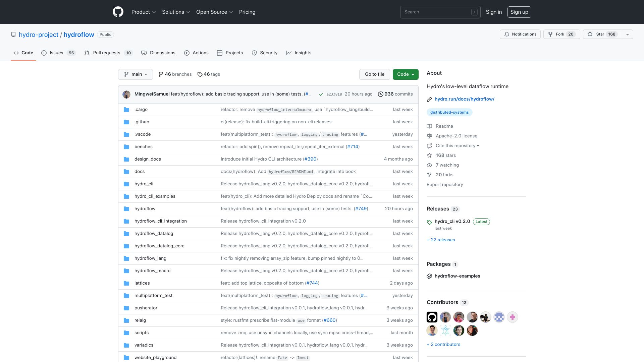Viewport: 644px width, 362px height.
Task: Click the book icon next to Readme
Action: 429,126
